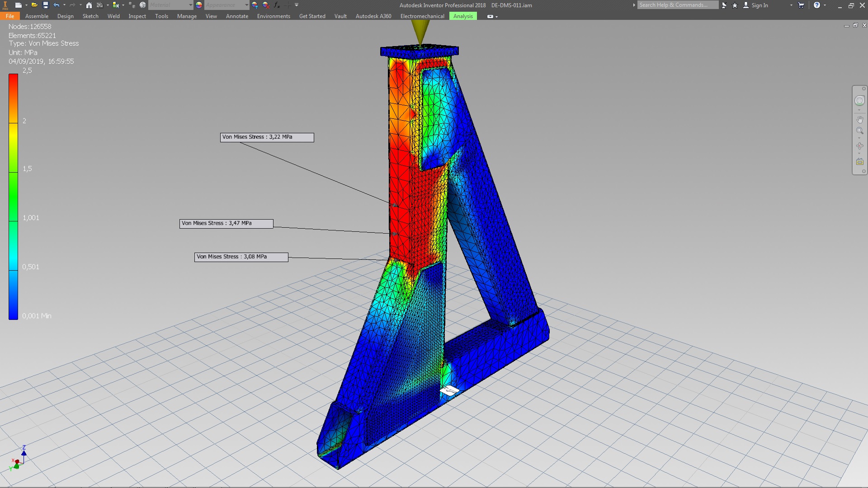
Task: Expand the New file dropdown arrow
Action: 26,5
